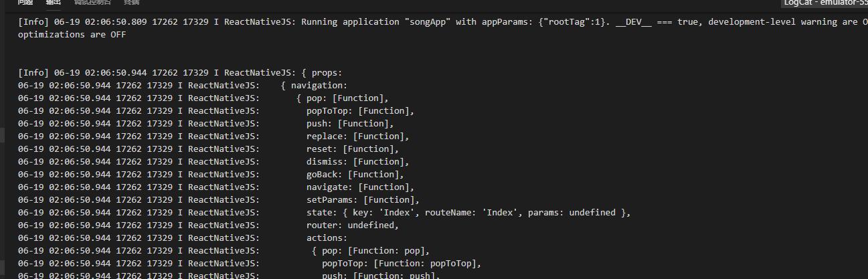Open the 调试控制台 debug console tab
Viewport: 868px width, 279px height.
point(92,2)
